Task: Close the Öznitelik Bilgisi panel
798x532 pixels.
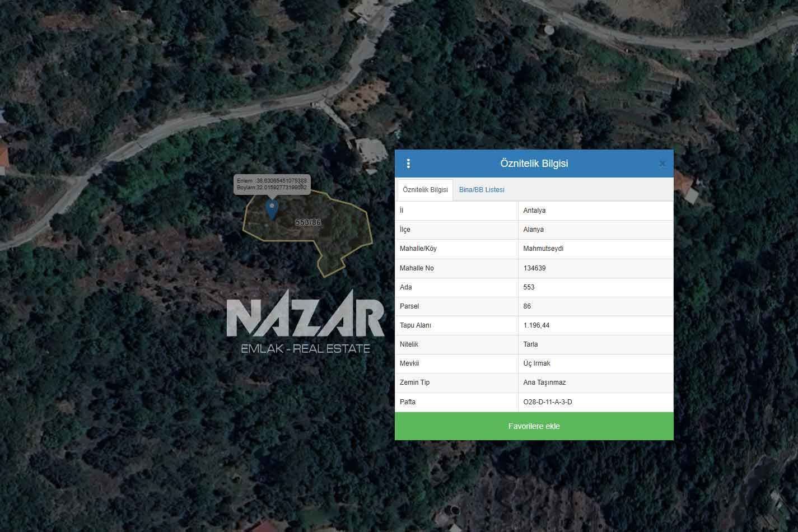Action: [662, 164]
